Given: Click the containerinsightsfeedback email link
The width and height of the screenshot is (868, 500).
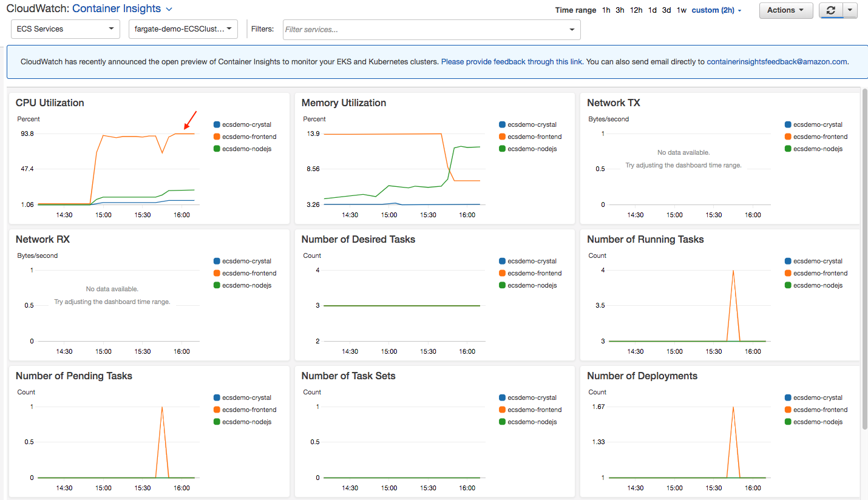Looking at the screenshot, I should (776, 62).
